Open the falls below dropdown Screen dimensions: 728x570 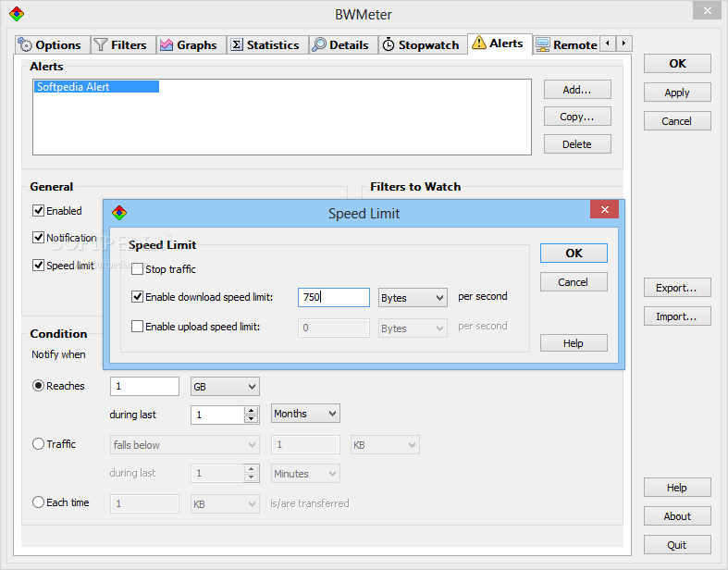[x=184, y=444]
